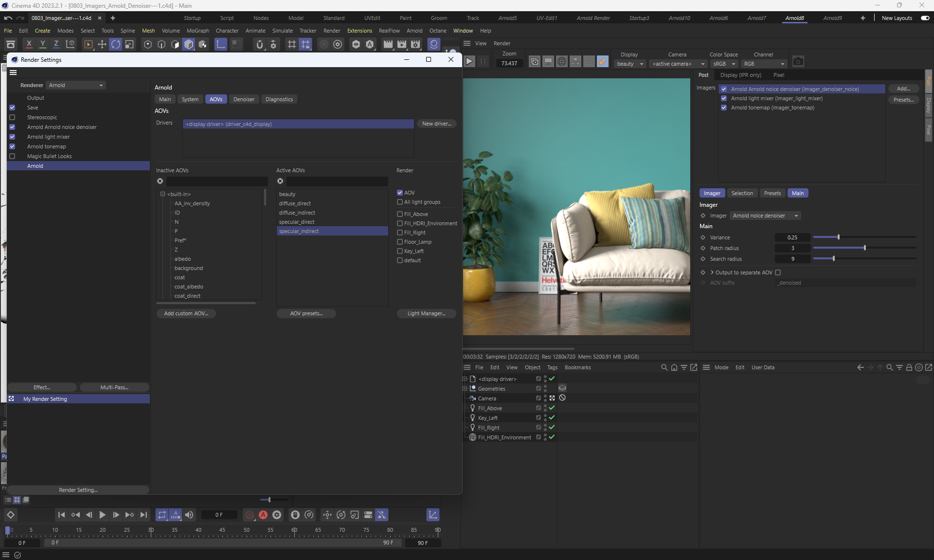
Task: Click the Light Manager button
Action: pos(426,313)
